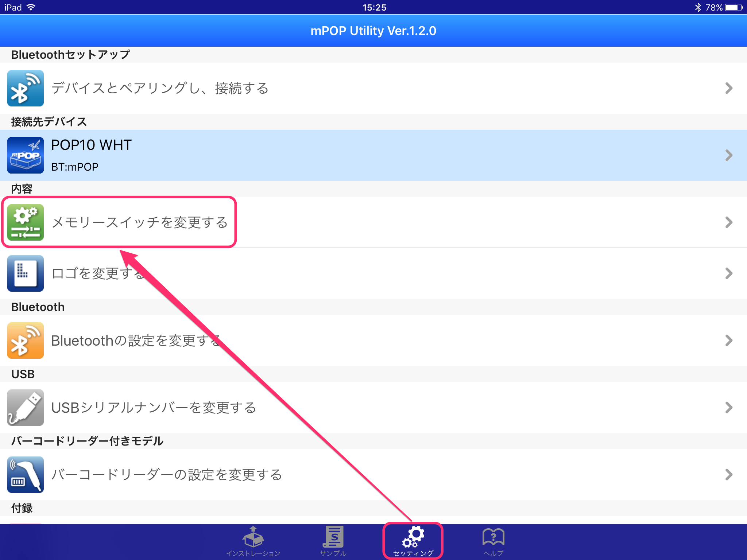Image resolution: width=747 pixels, height=560 pixels.
Task: Tap the orange Bluetooth settings icon
Action: point(26,341)
